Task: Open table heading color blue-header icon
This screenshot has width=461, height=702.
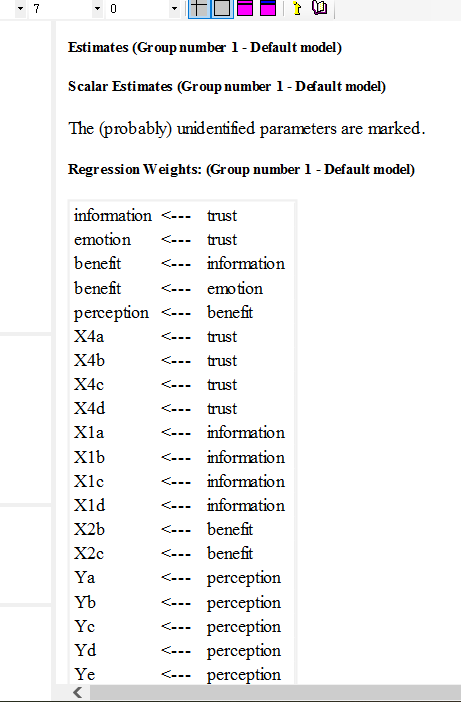Action: [268, 8]
